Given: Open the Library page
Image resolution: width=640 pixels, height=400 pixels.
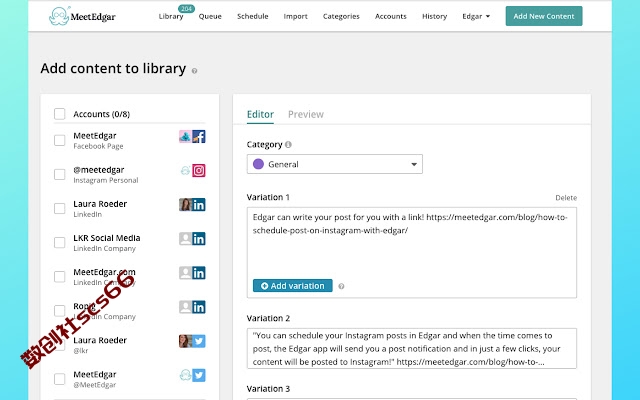Looking at the screenshot, I should pos(171,16).
